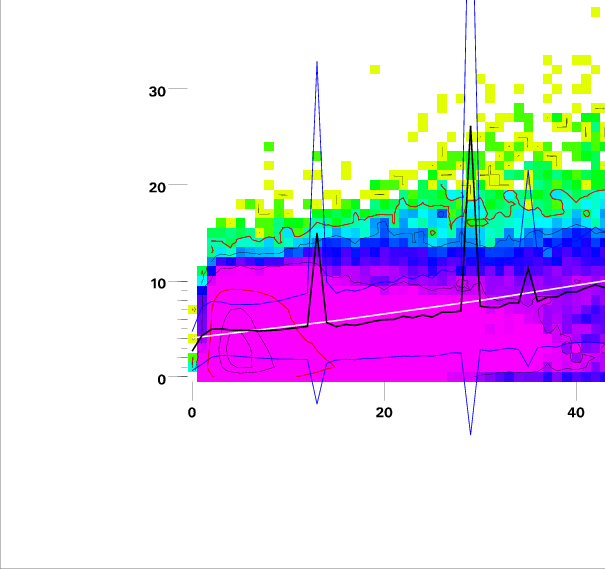Click the y-axis label 10
Screen dimensions: 605x569
click(156, 283)
